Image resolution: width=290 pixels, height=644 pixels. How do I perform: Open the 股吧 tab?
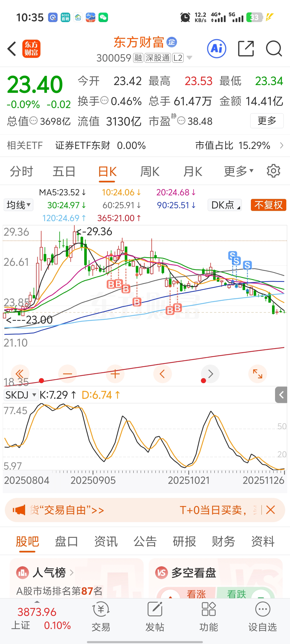point(27,541)
